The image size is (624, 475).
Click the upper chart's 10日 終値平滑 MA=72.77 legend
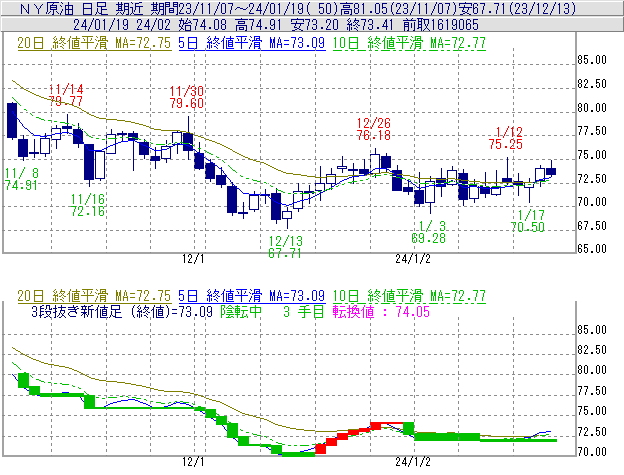[409, 43]
